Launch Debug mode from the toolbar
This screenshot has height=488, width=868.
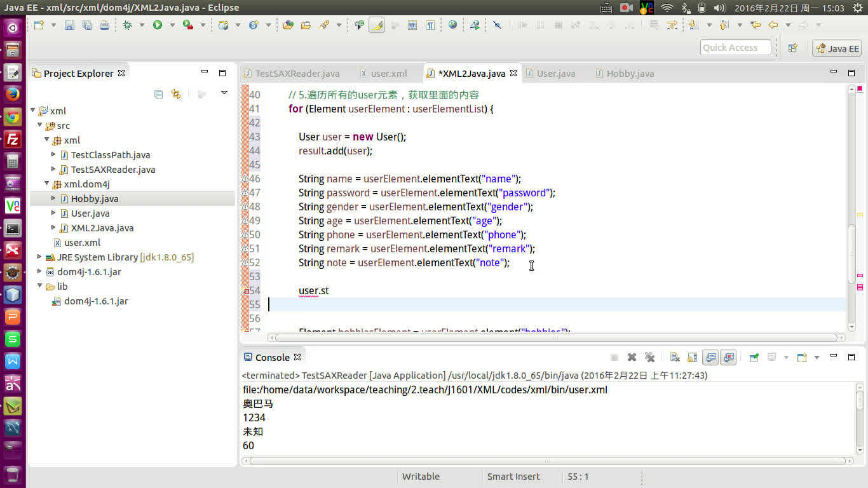pos(127,25)
